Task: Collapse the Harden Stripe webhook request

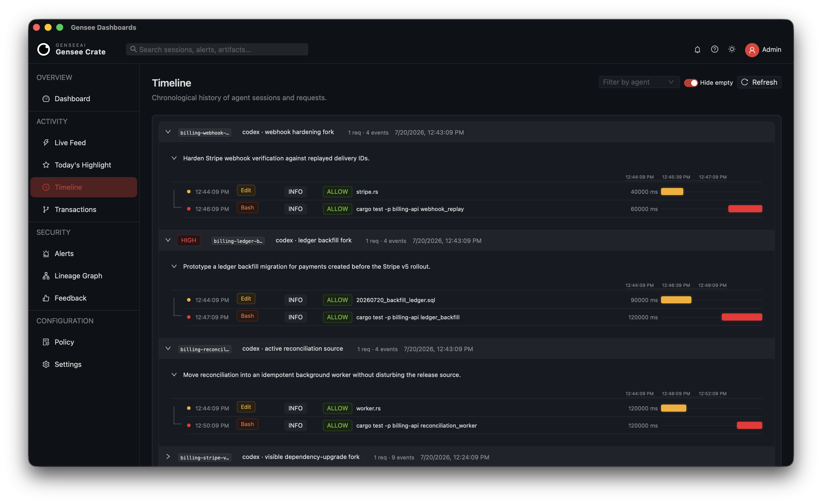Action: pyautogui.click(x=174, y=158)
